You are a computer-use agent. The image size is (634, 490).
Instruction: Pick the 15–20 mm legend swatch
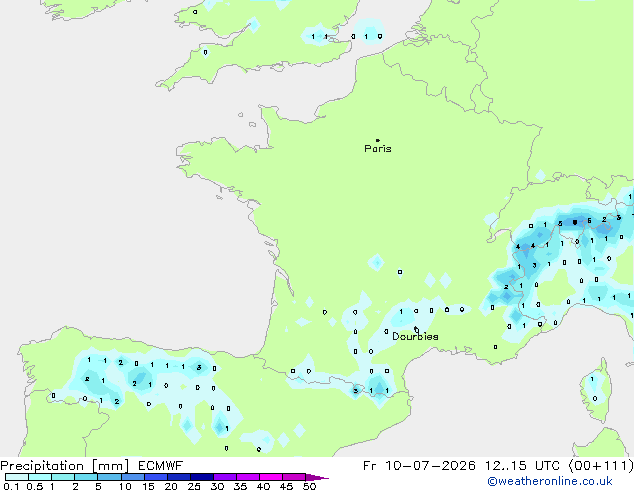pyautogui.click(x=155, y=477)
